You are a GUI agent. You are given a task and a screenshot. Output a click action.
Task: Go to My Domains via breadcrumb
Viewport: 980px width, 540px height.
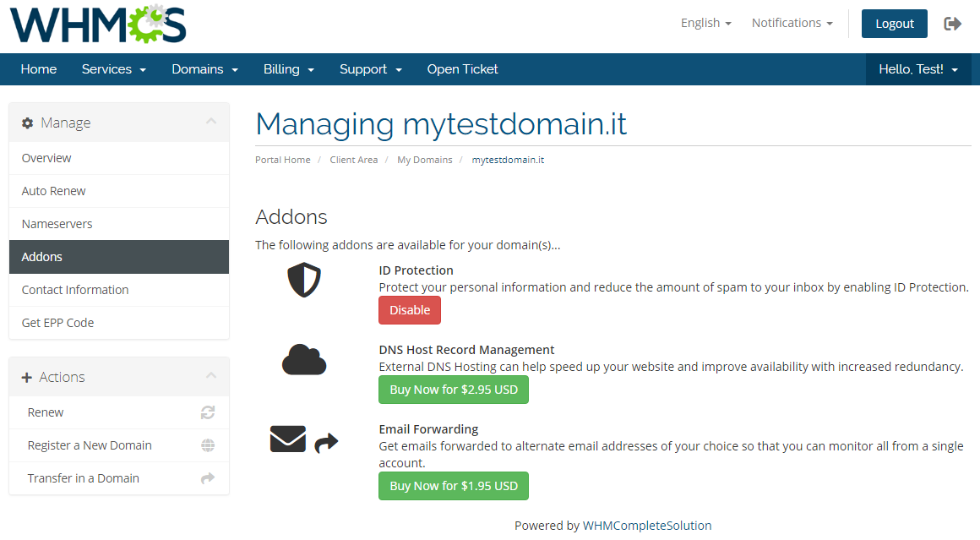(424, 159)
